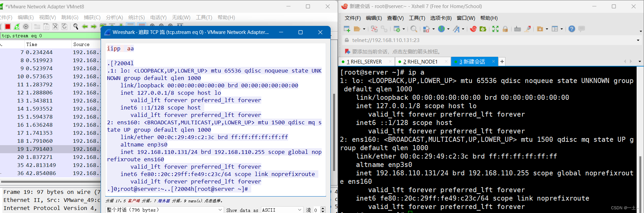
Task: Stop capture with the red square icon
Action: (x=8, y=27)
